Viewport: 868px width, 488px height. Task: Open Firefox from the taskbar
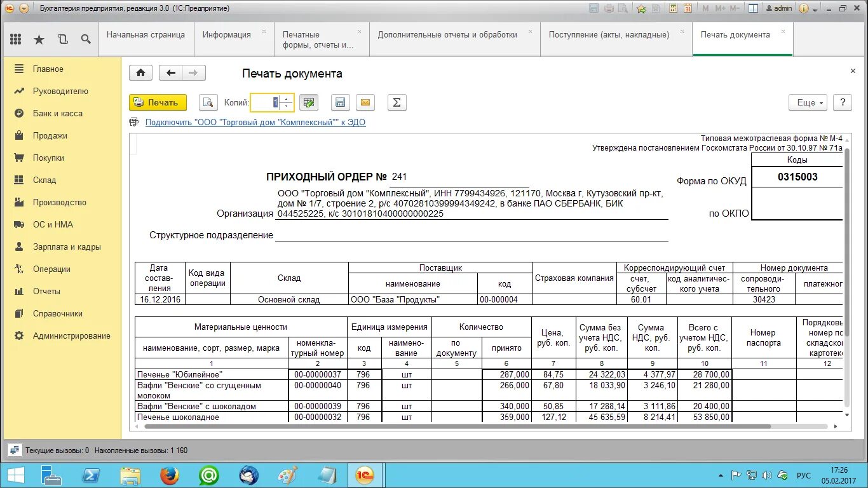[170, 475]
